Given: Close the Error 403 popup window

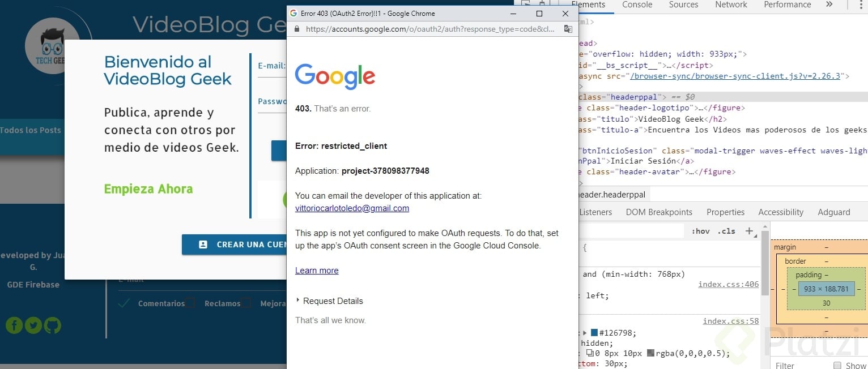Looking at the screenshot, I should [x=565, y=13].
